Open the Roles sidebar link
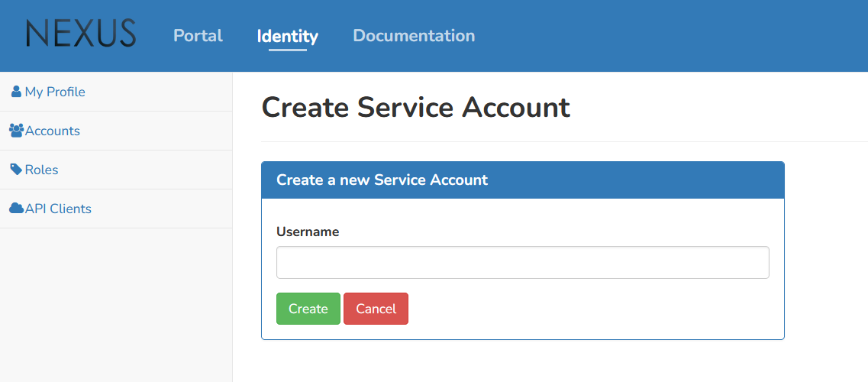Image resolution: width=868 pixels, height=382 pixels. coord(41,170)
